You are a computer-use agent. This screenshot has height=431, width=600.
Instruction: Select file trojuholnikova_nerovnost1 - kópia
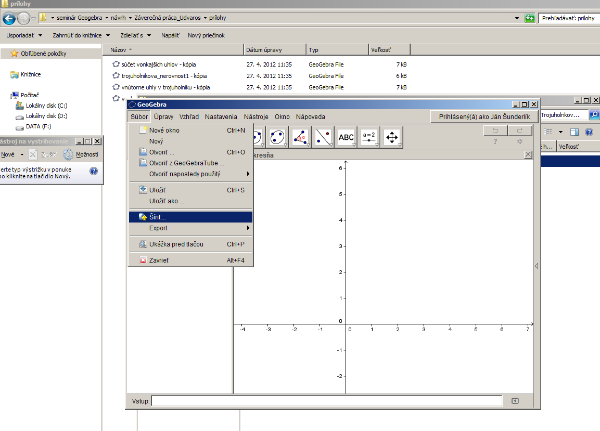tap(160, 76)
